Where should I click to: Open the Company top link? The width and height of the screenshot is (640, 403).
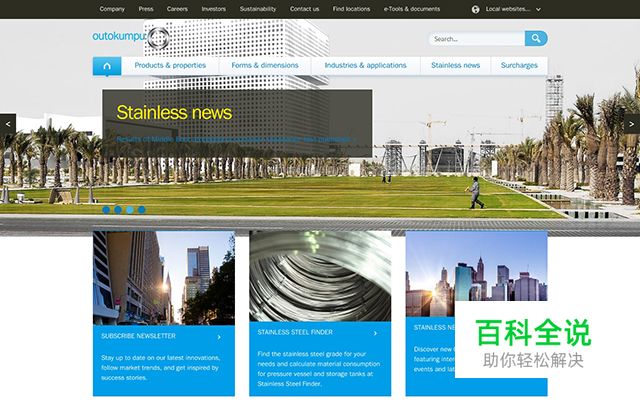click(x=112, y=9)
